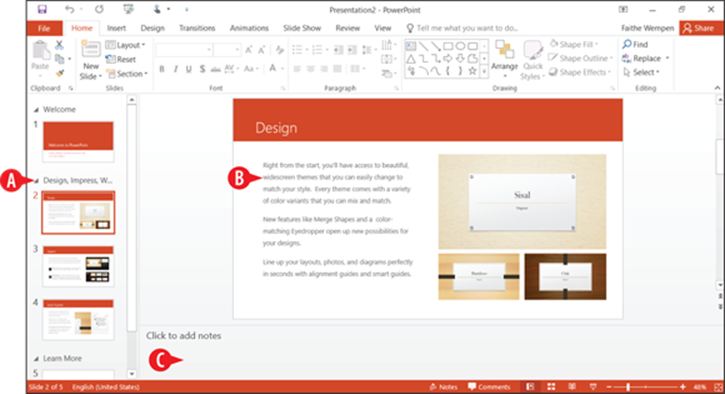Toggle Italic formatting
The width and height of the screenshot is (725, 394).
[x=175, y=69]
